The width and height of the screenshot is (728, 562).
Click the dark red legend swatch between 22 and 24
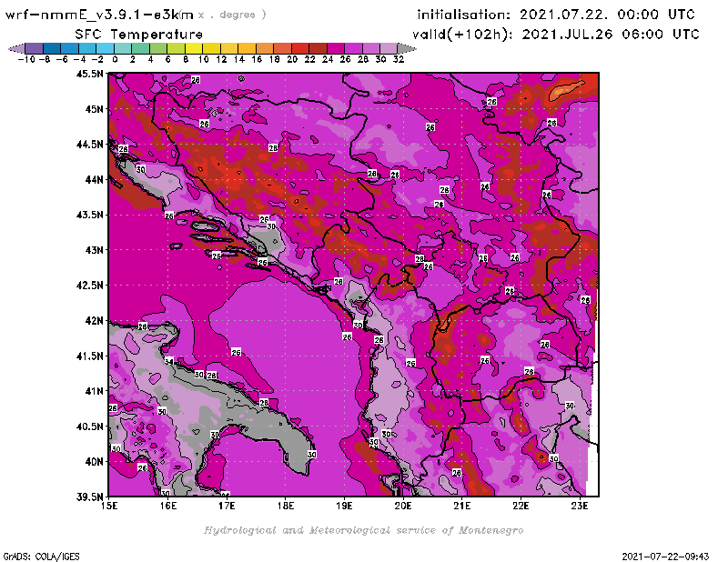point(318,48)
